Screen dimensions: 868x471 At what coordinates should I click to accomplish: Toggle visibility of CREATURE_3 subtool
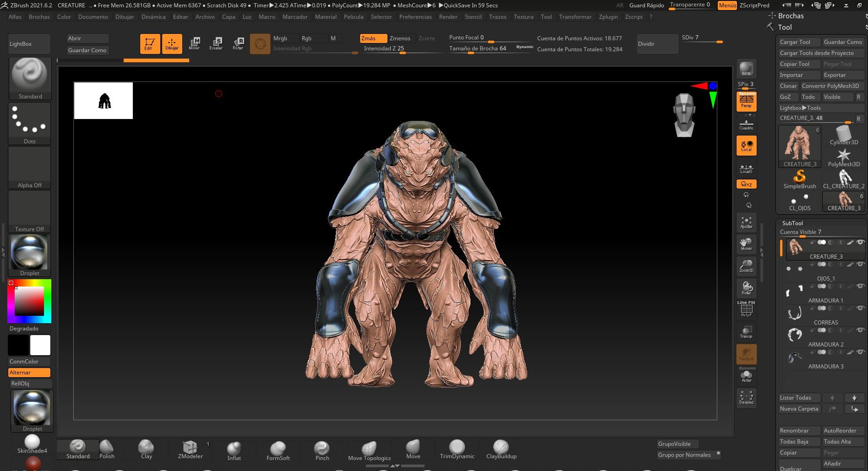click(860, 242)
